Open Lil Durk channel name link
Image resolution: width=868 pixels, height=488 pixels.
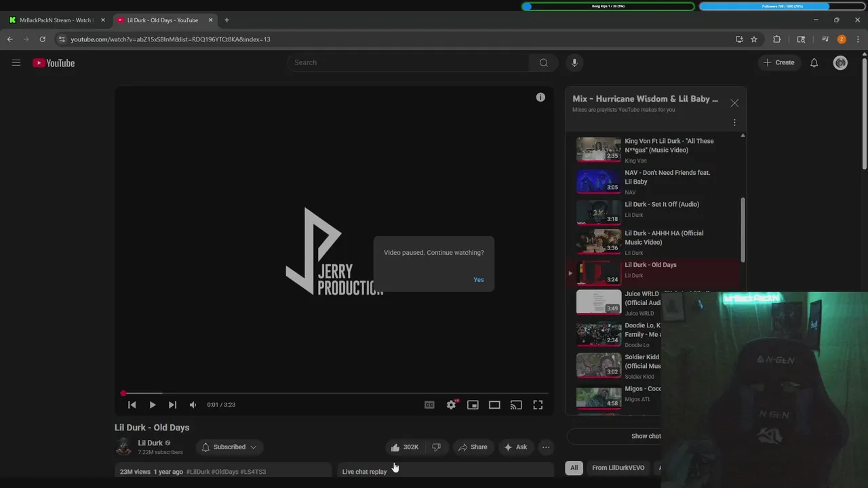click(x=151, y=443)
